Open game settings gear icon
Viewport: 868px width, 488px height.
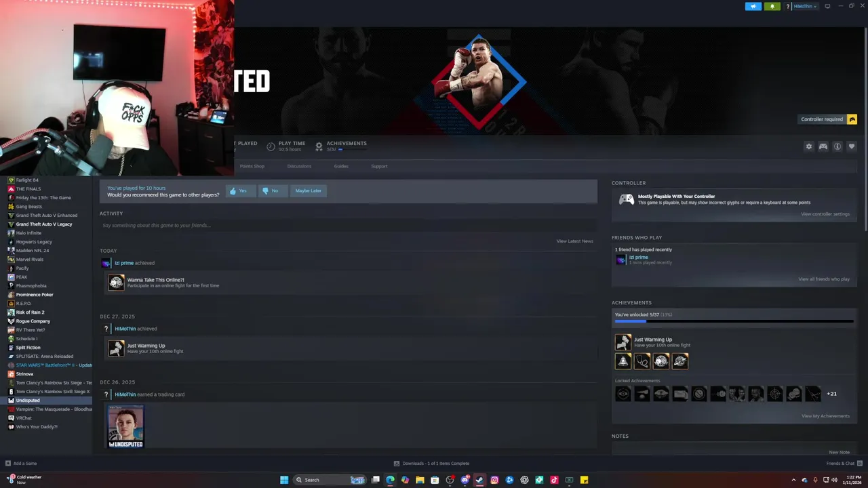pos(808,146)
